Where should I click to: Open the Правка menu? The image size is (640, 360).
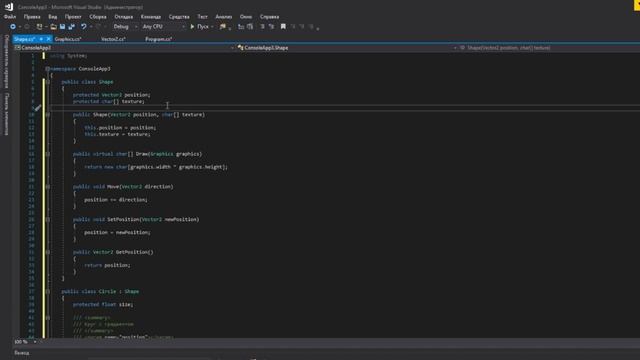pos(32,17)
